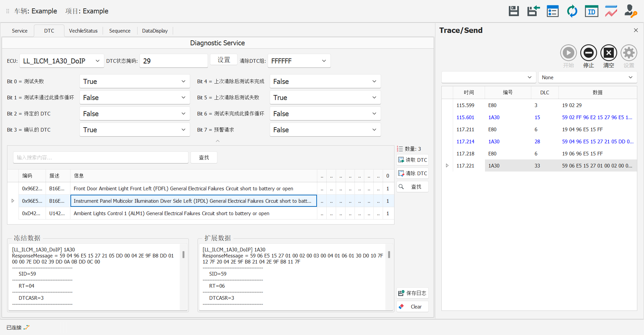Click the 停止 stop trace button
The image size is (644, 335).
588,56
